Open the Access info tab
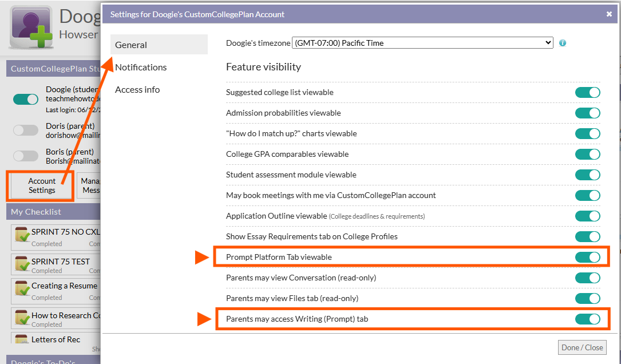621x364 pixels. pos(137,89)
